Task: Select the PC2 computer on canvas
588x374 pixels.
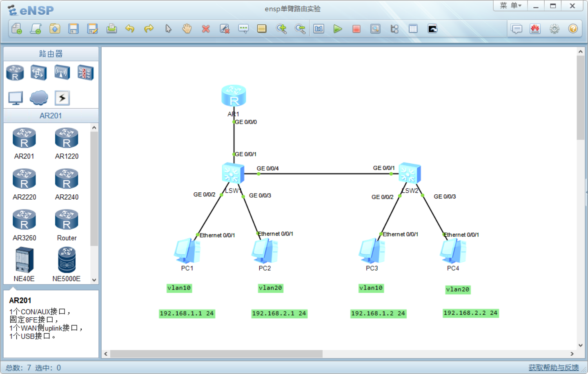Action: pos(265,250)
